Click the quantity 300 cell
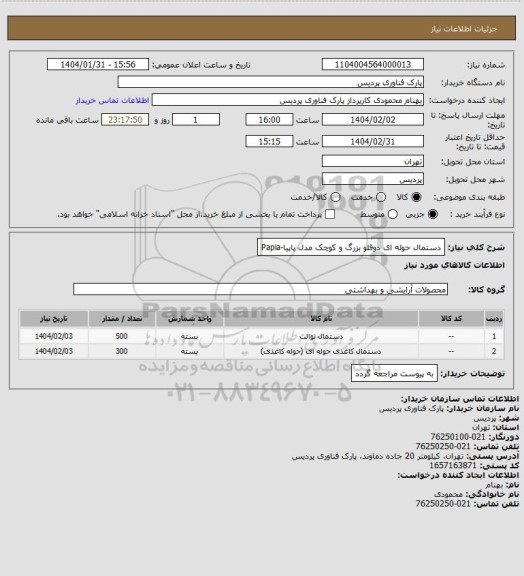 click(122, 352)
